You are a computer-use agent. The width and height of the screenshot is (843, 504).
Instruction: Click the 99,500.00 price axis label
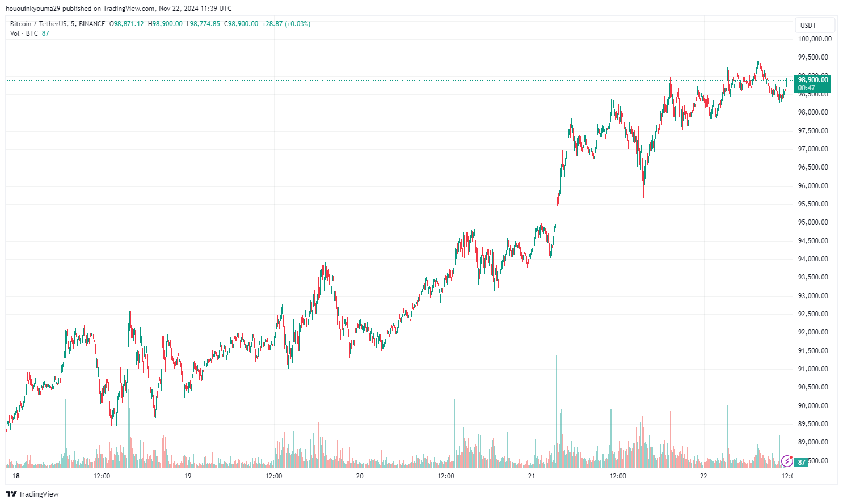coord(813,57)
